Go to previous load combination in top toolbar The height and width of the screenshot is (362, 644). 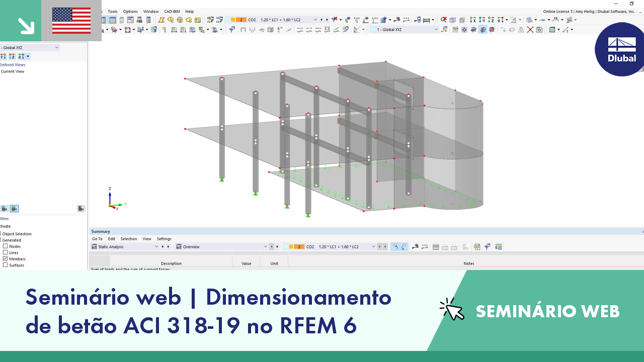321,20
